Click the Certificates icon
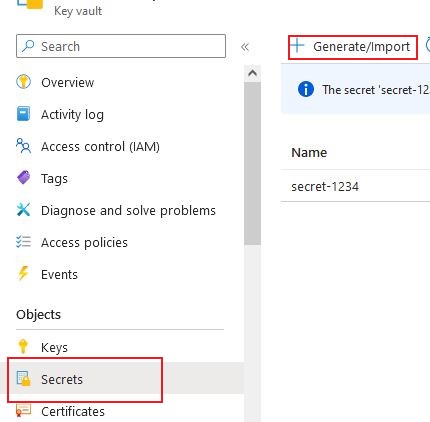430x422 pixels. click(x=23, y=410)
